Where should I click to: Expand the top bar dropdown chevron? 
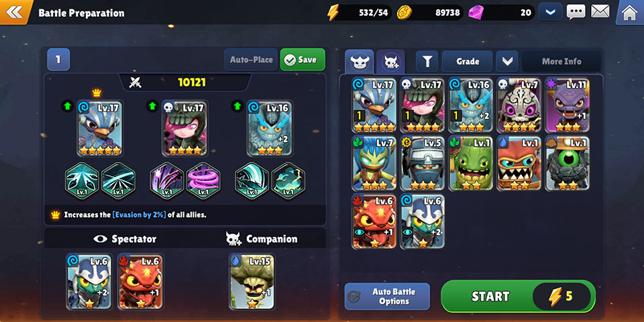tap(550, 12)
